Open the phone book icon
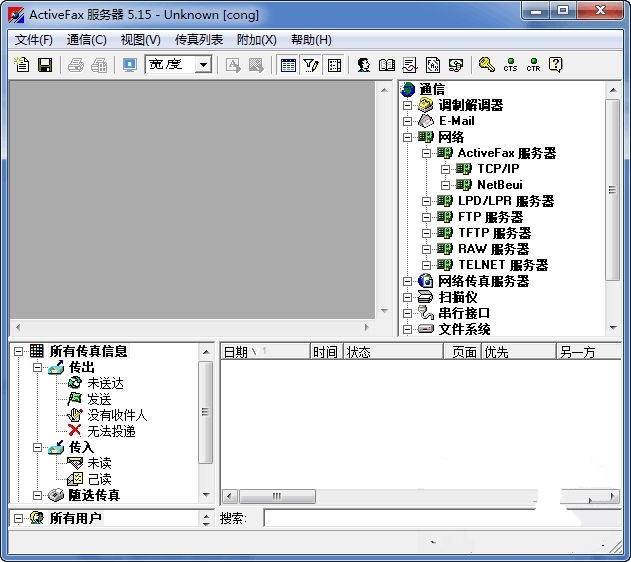The width and height of the screenshot is (631, 562). [387, 64]
